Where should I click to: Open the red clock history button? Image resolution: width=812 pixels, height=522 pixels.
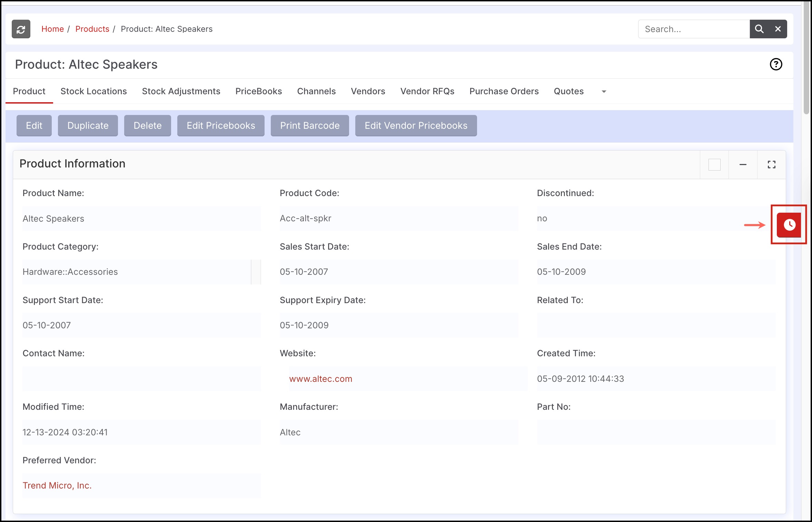click(789, 225)
